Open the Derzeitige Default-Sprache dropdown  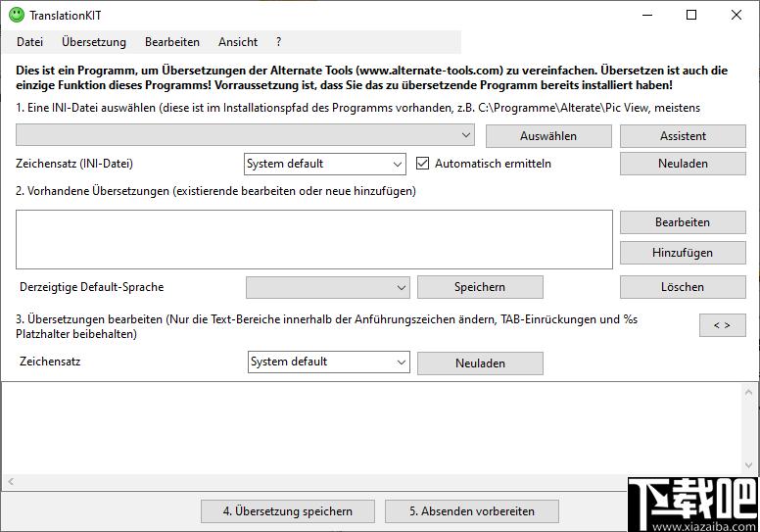tap(328, 288)
